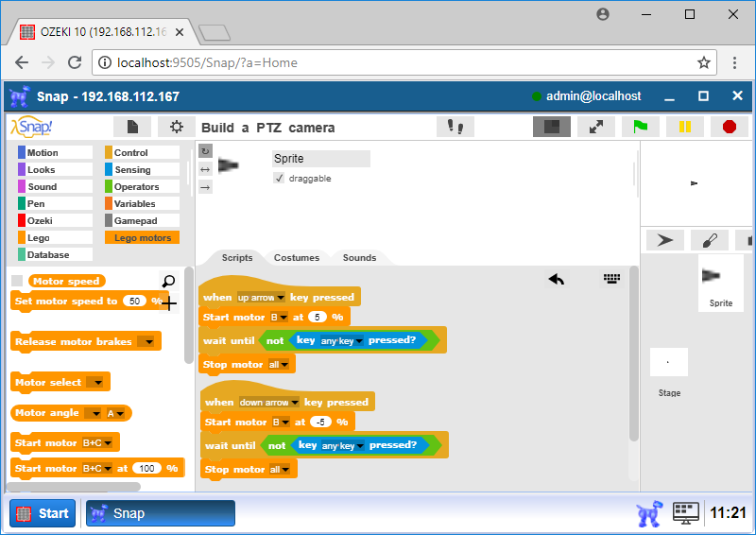This screenshot has height=535, width=756.
Task: Toggle keyboard entry icon in scripts area
Action: coord(611,278)
